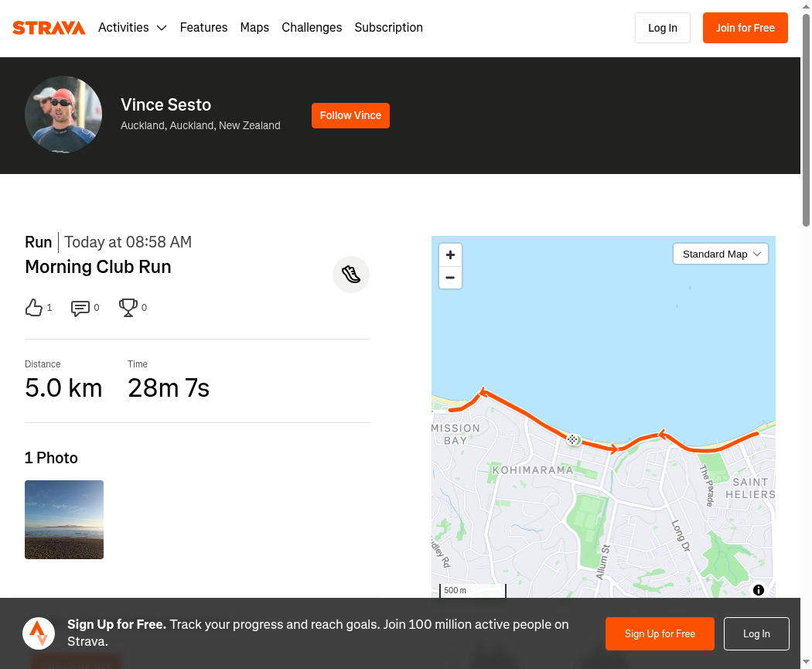This screenshot has width=812, height=669.
Task: Open the Features menu item
Action: click(203, 27)
